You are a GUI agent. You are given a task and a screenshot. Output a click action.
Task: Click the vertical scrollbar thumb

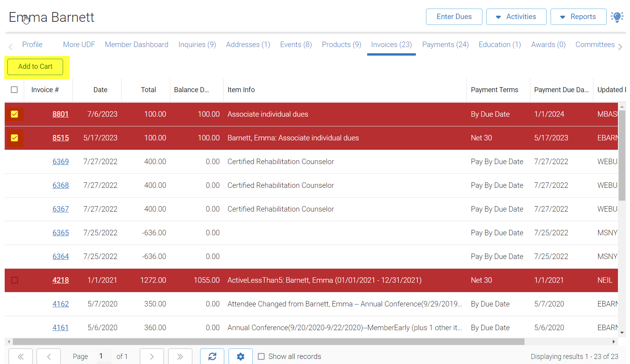point(622,155)
